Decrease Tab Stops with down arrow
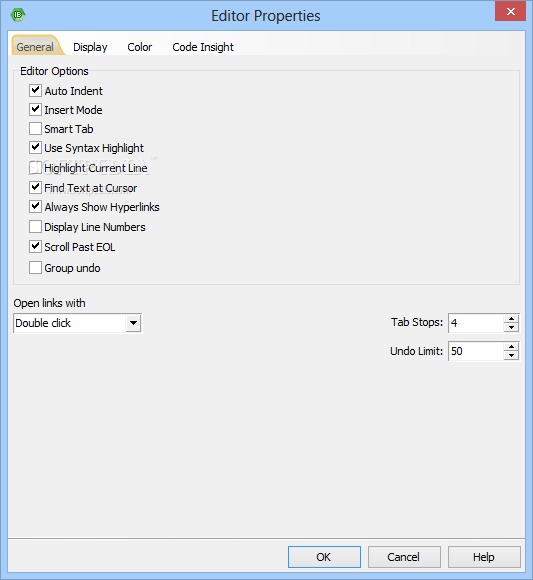This screenshot has height=580, width=533. click(511, 328)
